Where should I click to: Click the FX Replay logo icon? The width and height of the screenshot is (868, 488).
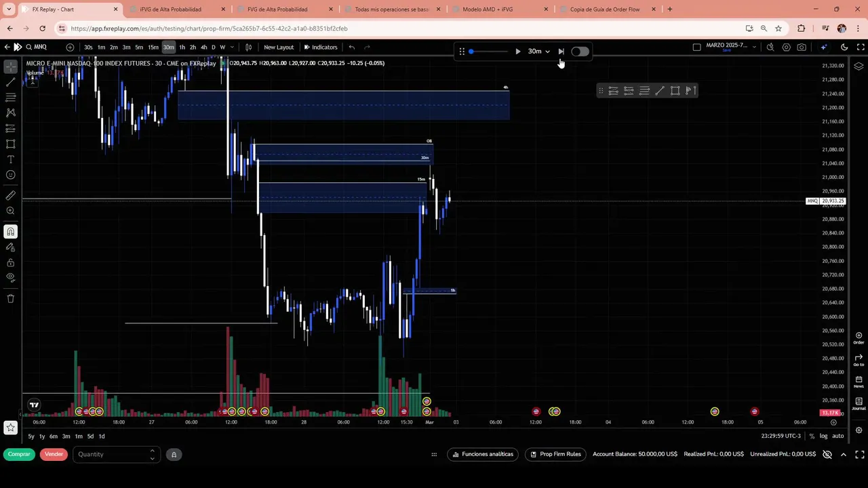point(18,47)
